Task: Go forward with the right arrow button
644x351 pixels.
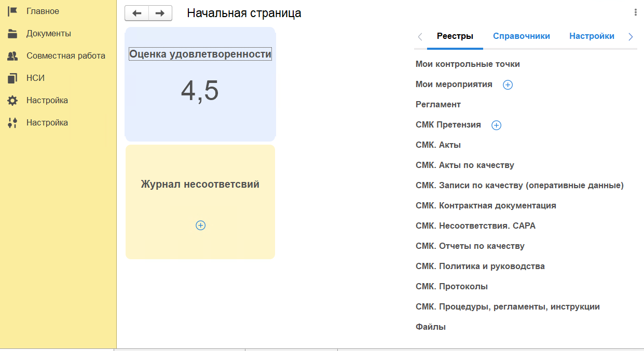Action: tap(160, 13)
